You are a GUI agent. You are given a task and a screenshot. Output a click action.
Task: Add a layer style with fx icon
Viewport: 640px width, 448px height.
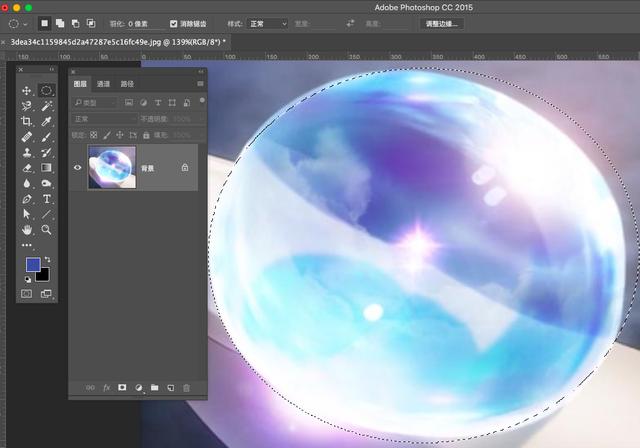(107, 388)
